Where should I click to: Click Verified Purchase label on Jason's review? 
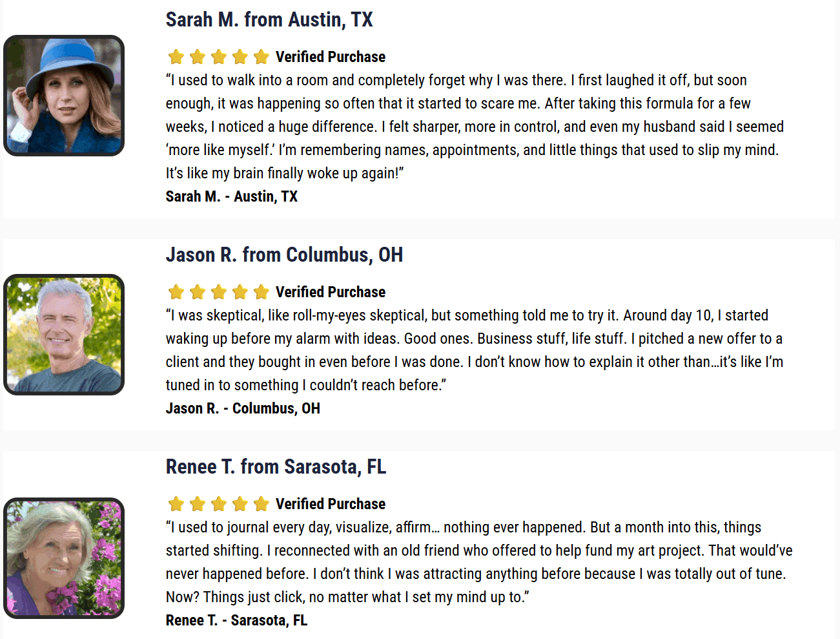[x=331, y=292]
